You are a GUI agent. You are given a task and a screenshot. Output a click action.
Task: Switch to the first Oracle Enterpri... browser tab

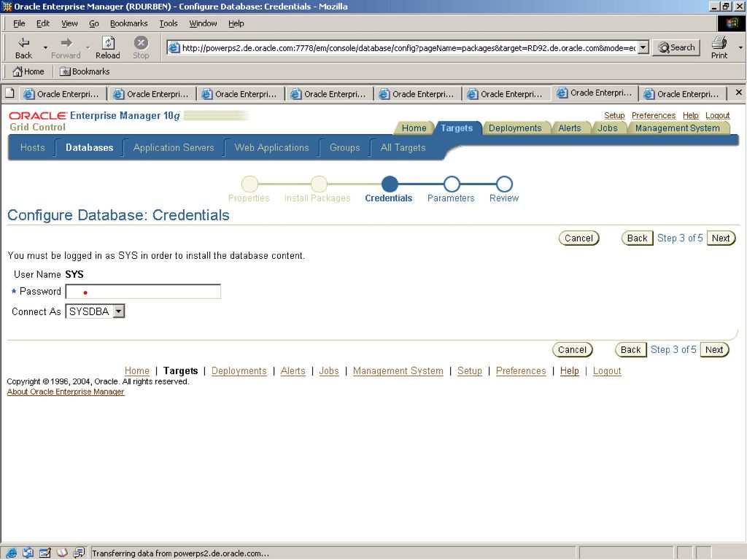(62, 94)
